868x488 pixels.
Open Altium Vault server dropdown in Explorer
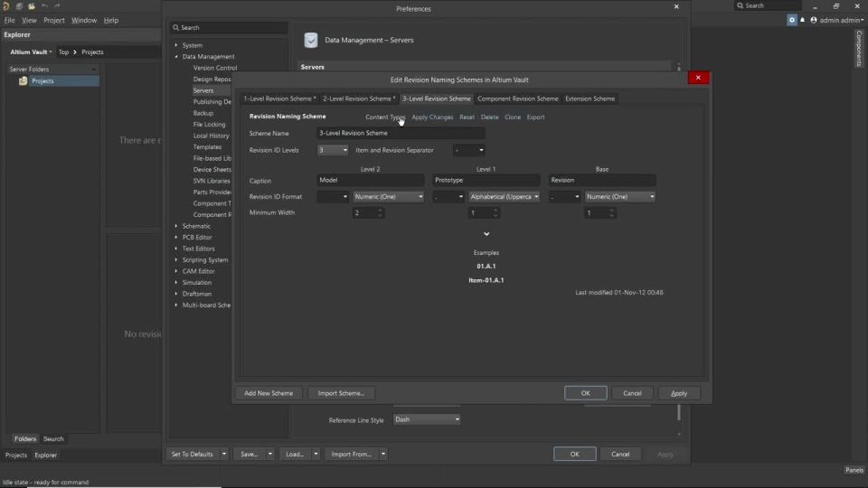tap(31, 52)
